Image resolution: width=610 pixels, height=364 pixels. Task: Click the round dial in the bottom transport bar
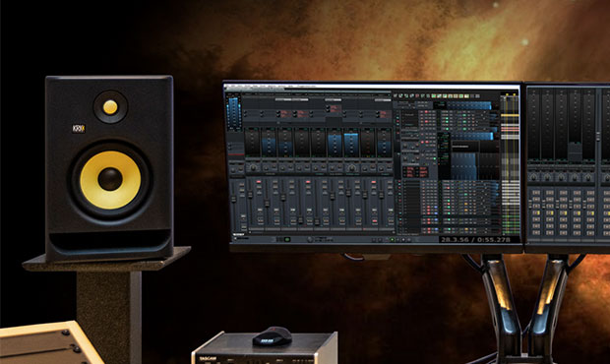310,240
